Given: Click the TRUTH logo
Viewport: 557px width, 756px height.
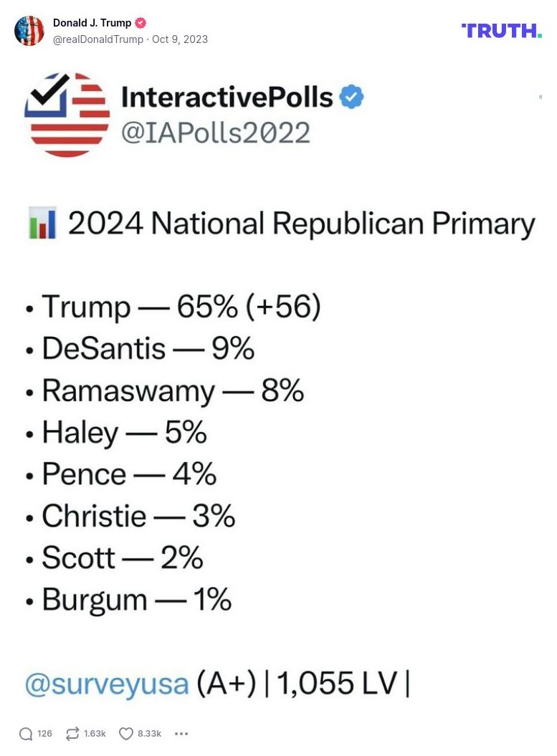Looking at the screenshot, I should tap(502, 30).
